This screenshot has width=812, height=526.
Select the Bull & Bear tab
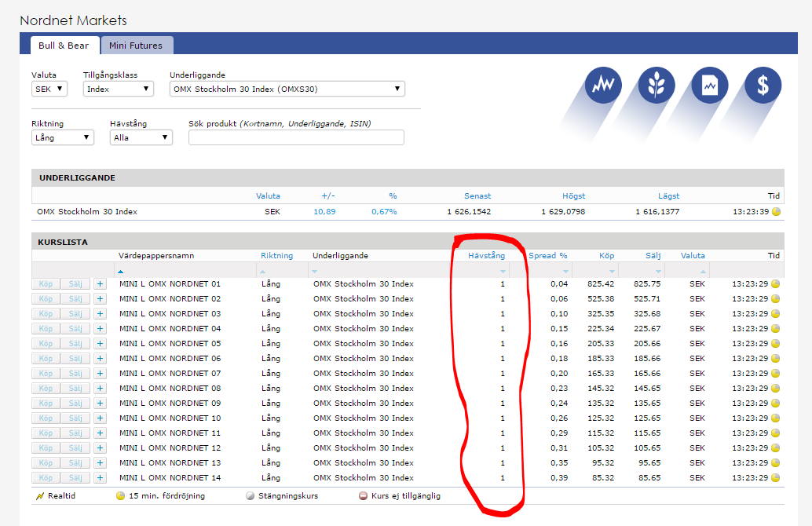[64, 46]
